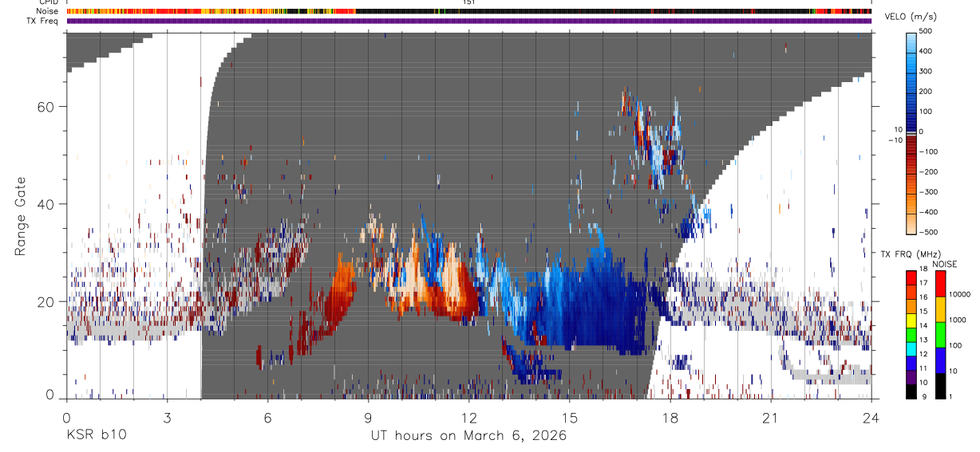Pick the yellow swatch in TX FRQ legend
This screenshot has width=980, height=452.
tap(911, 319)
